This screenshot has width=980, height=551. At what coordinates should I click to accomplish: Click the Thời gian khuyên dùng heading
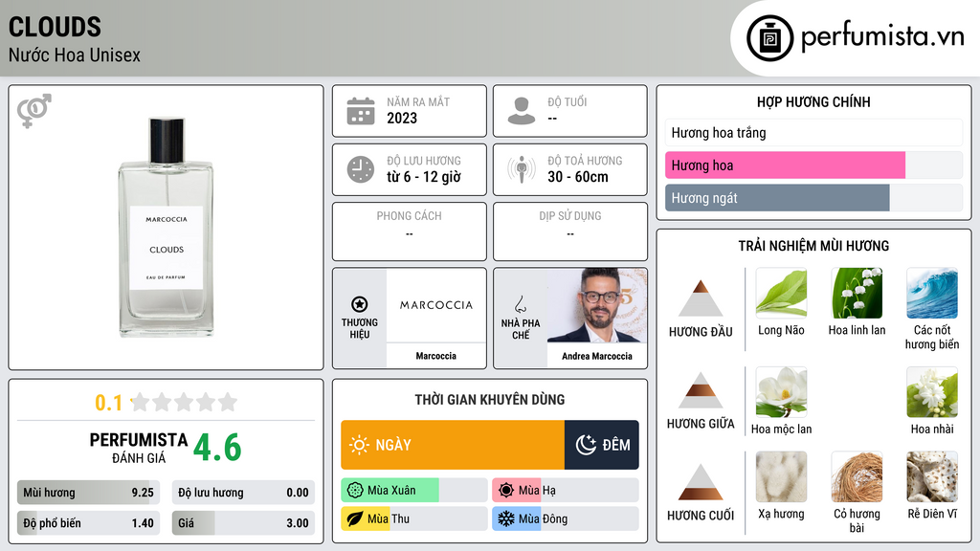(490, 399)
